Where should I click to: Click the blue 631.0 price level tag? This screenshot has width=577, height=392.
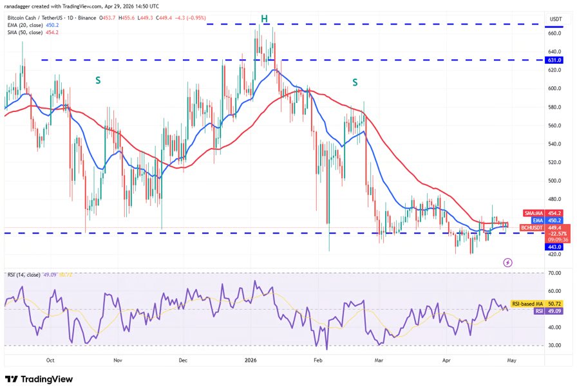554,60
